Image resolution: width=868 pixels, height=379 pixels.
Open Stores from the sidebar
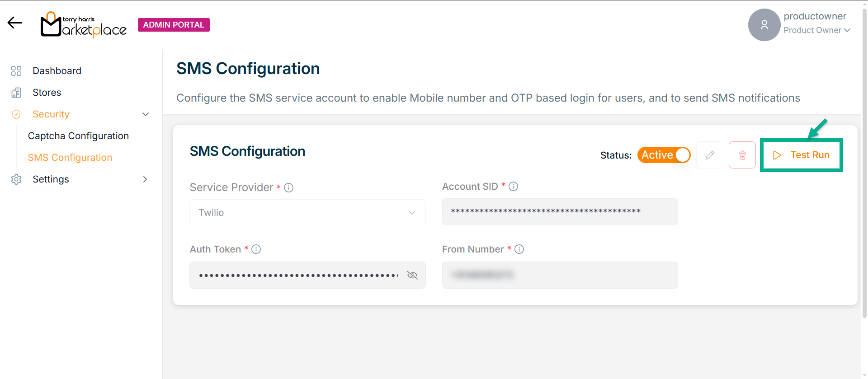click(47, 93)
